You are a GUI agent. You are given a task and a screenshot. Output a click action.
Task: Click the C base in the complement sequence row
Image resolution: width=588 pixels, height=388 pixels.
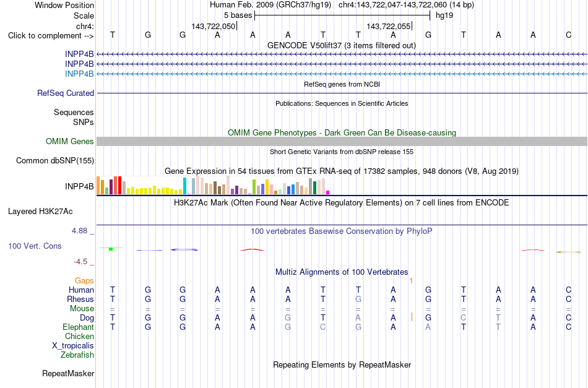click(x=568, y=35)
